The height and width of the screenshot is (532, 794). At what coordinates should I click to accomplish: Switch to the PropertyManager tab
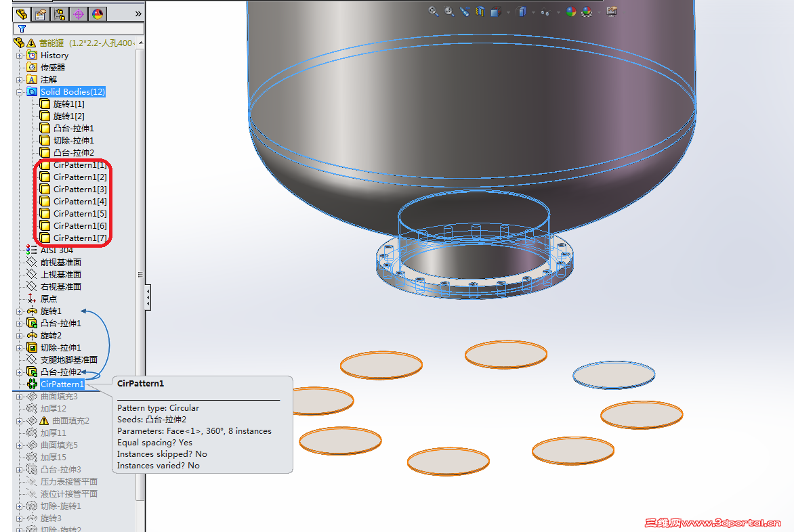pos(41,14)
